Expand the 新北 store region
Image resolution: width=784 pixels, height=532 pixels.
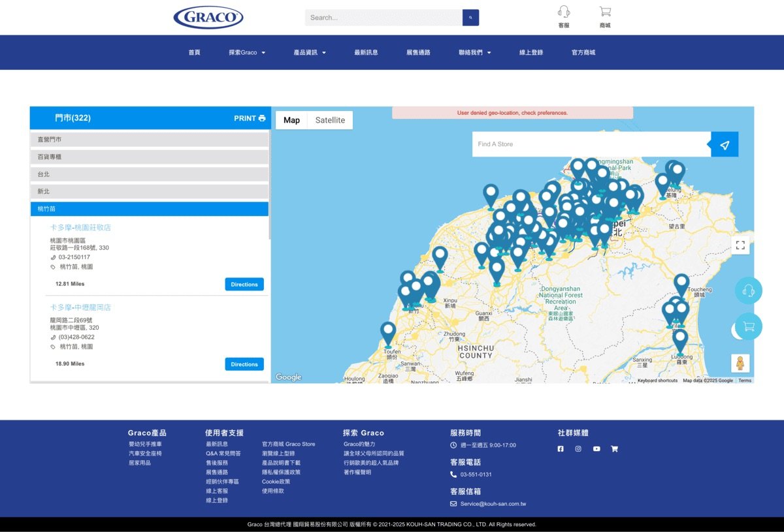[x=149, y=191]
